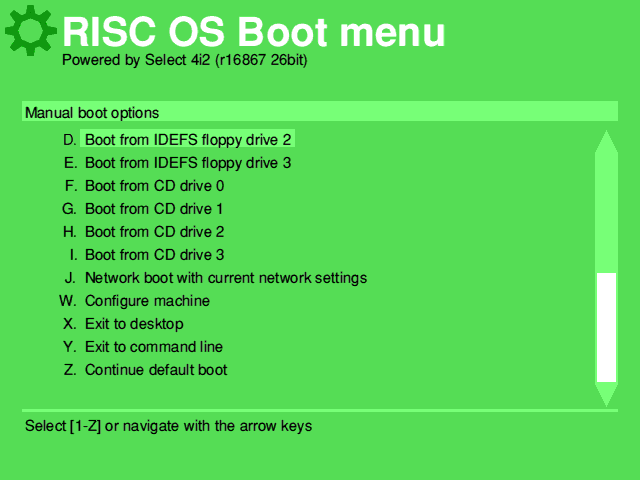The width and height of the screenshot is (640, 480).
Task: Select Exit to command line
Action: pos(153,347)
